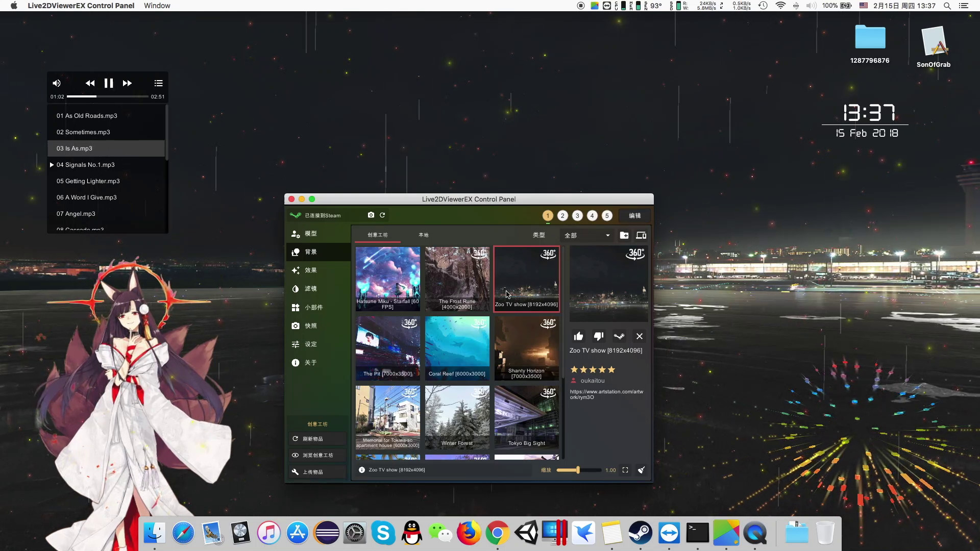Collapse the 04 Signals No.1.mp3 entry arrow
This screenshot has height=551, width=980.
tap(51, 164)
